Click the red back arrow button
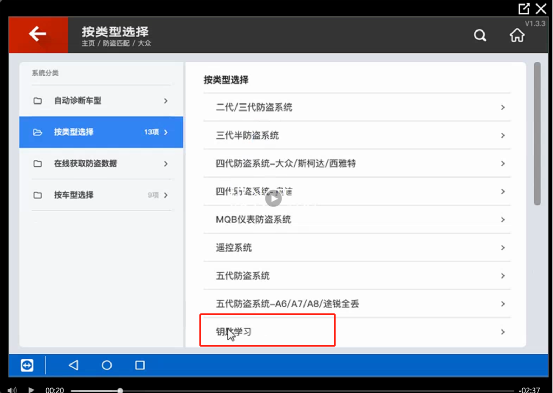Viewport: 553px width, 393px height. (38, 34)
